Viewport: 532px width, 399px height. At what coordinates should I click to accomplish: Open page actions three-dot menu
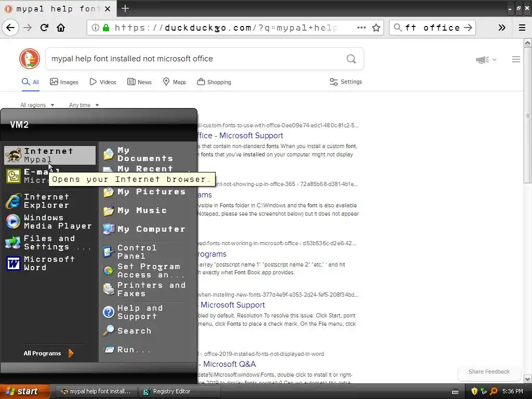point(362,28)
